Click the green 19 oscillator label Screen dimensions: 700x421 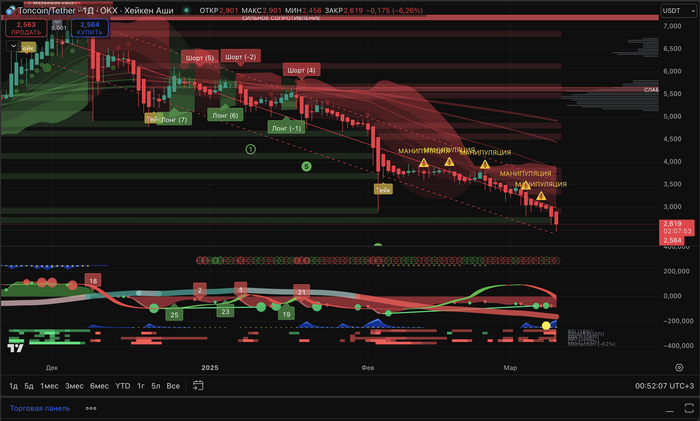(287, 314)
